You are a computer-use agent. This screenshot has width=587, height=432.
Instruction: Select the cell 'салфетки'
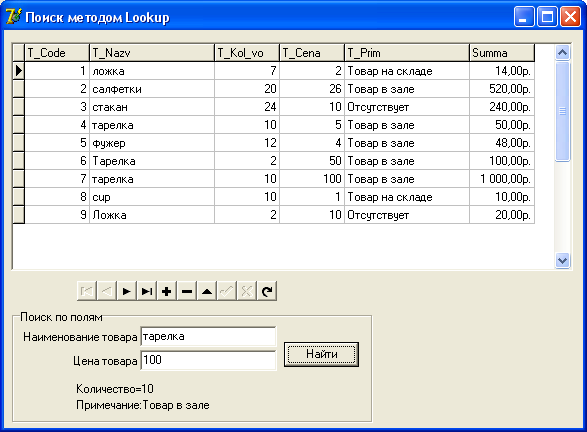152,89
